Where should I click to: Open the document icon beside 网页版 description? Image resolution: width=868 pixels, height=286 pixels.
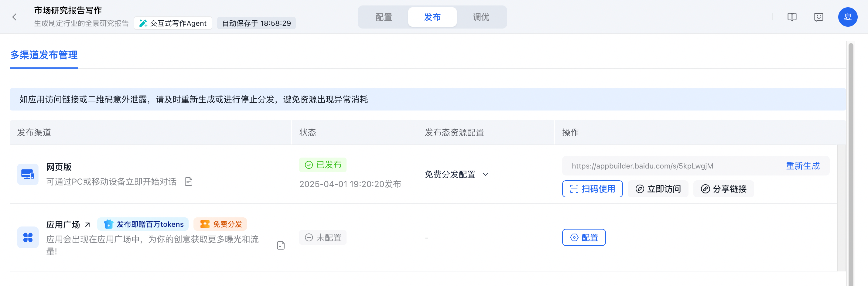pos(189,182)
